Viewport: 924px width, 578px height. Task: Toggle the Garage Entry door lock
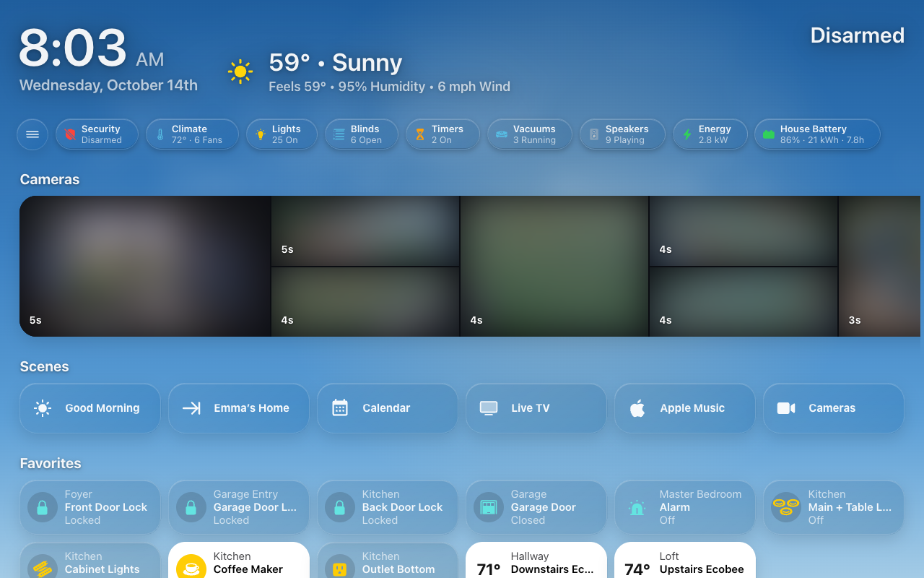[239, 507]
